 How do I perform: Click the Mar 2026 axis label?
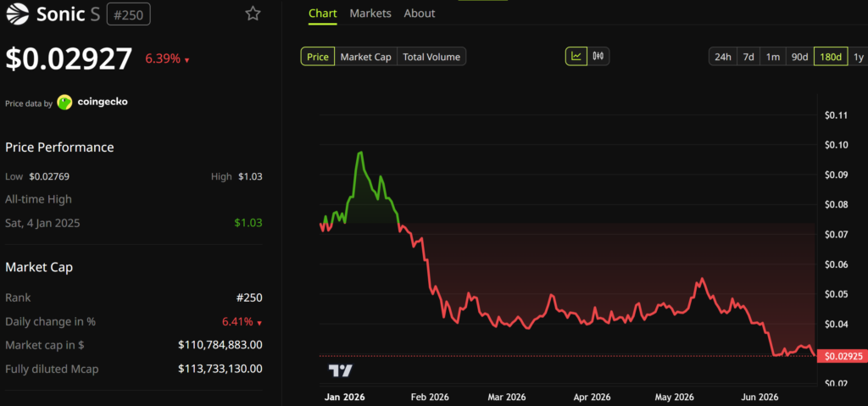(507, 398)
